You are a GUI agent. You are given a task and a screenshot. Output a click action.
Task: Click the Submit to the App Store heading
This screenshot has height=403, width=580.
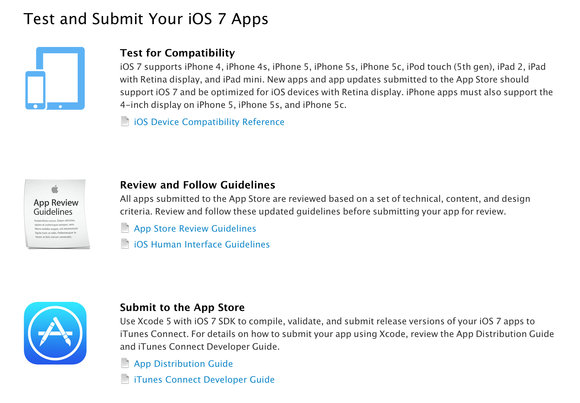(x=182, y=308)
